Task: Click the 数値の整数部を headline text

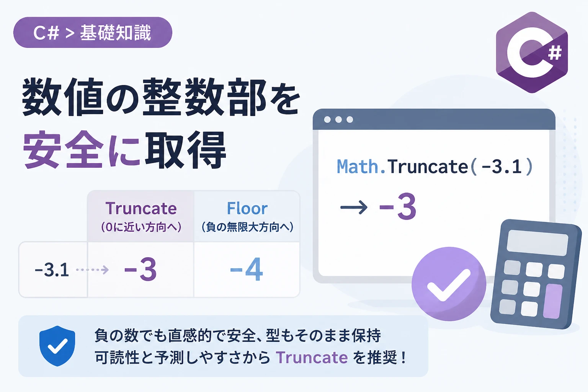Action: (x=161, y=97)
